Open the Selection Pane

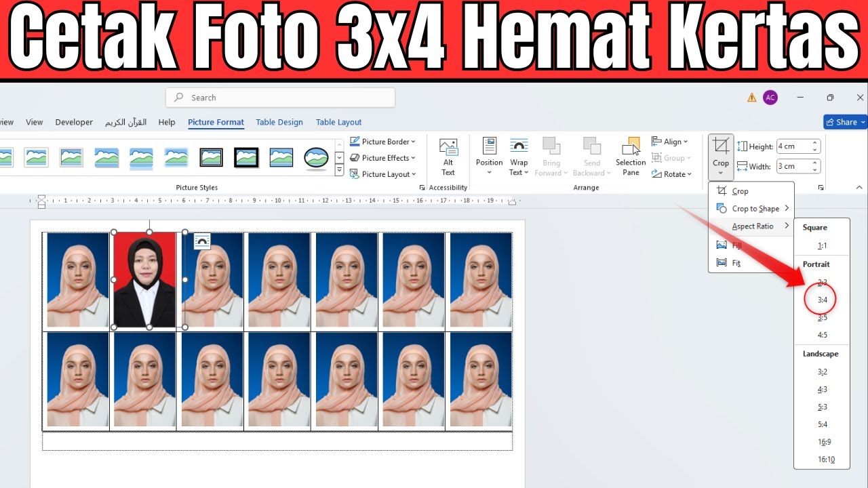[x=631, y=157]
